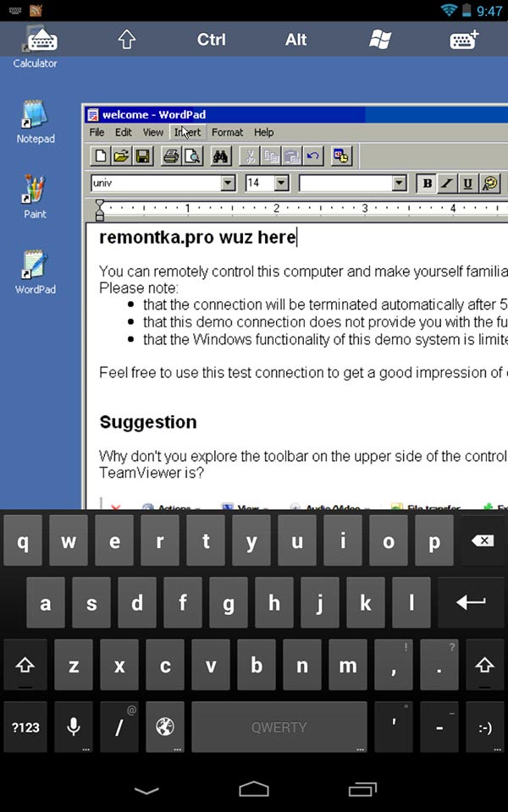This screenshot has height=812, width=508.
Task: Tap the Wi-Fi status icon
Action: 450,10
